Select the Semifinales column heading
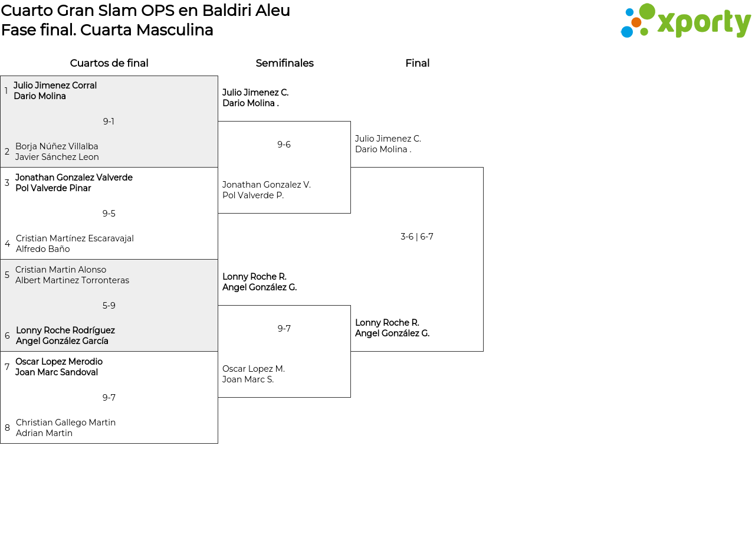The height and width of the screenshot is (560, 755). 284,63
